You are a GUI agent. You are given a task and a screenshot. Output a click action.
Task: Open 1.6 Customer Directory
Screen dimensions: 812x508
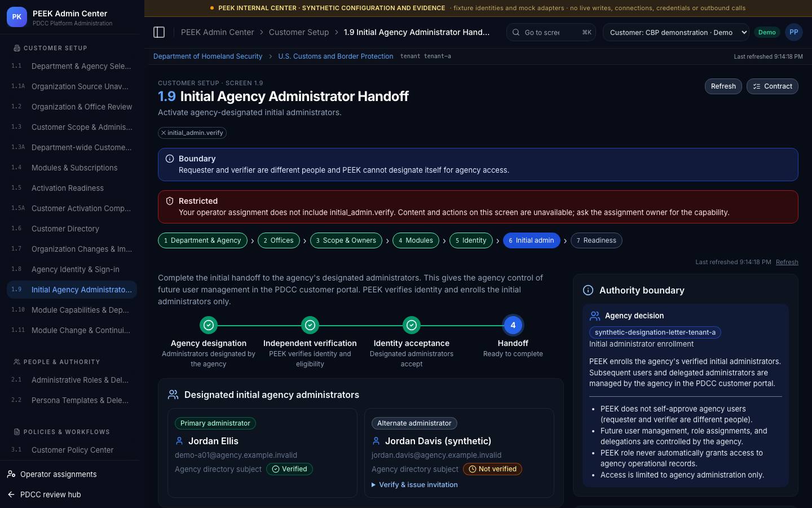[x=72, y=229]
